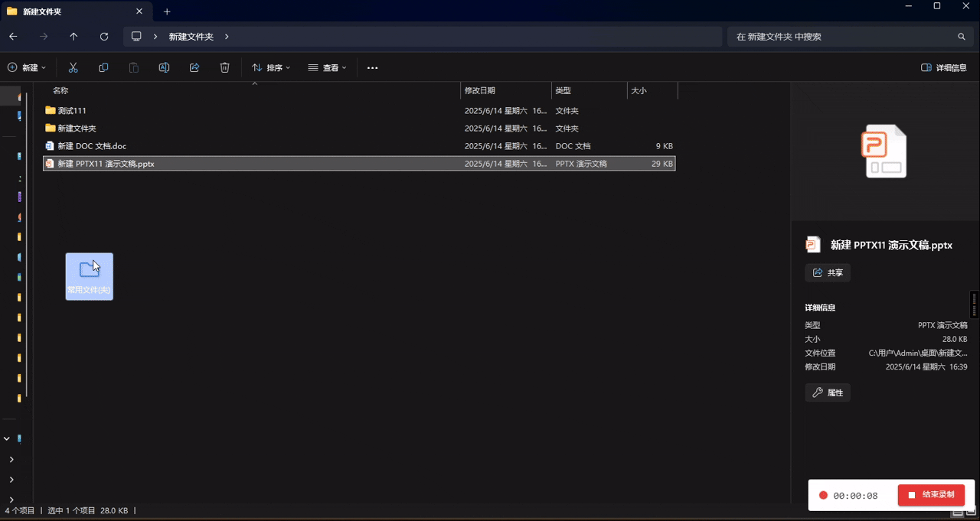The height and width of the screenshot is (521, 980).
Task: Expand the chevron after the monitor icon in the address bar
Action: 155,37
